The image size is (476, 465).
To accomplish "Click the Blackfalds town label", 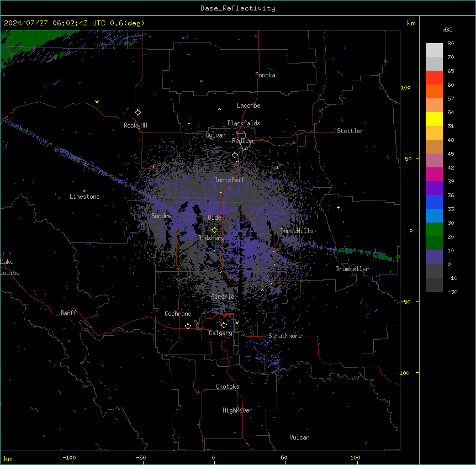I will point(244,123).
